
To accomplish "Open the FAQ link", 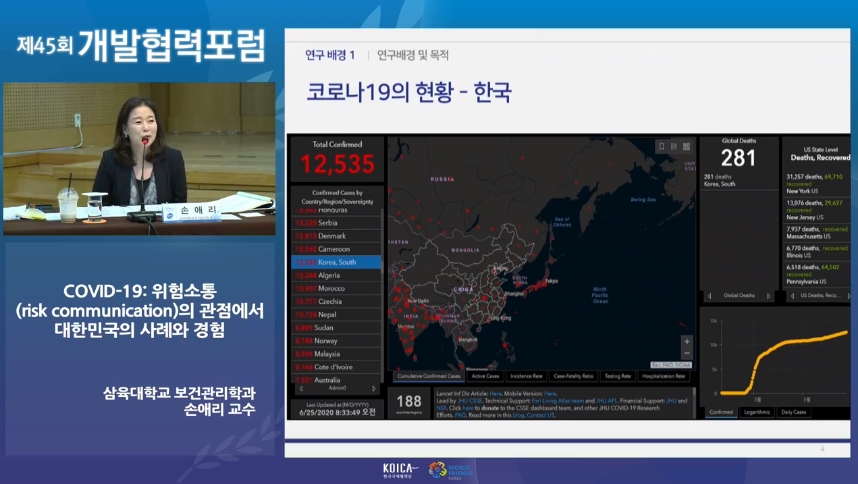I will click(460, 415).
